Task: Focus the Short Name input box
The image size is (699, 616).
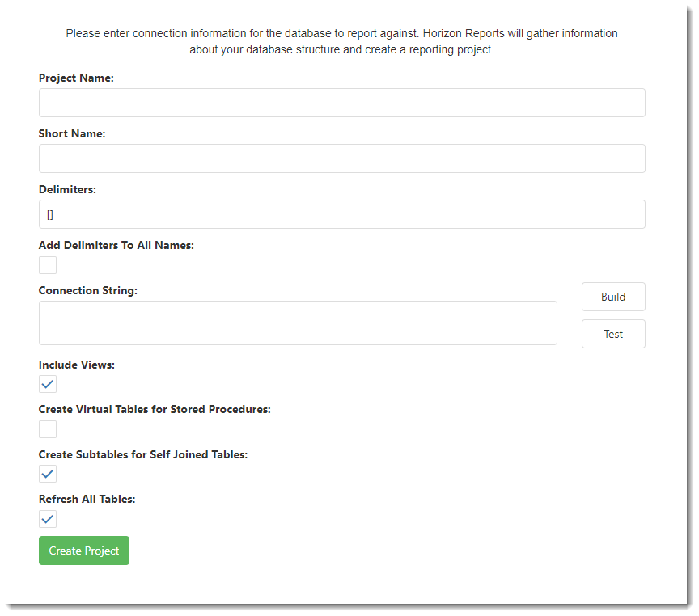Action: (342, 158)
